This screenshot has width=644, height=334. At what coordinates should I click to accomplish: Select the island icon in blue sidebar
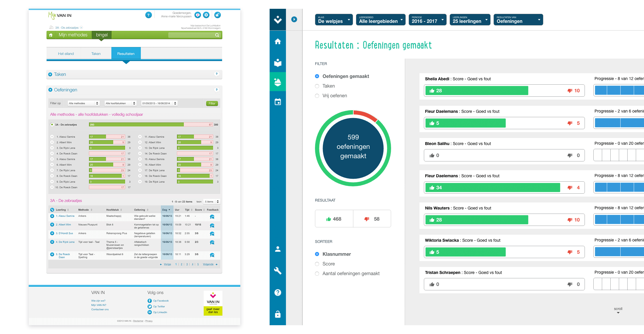click(x=278, y=82)
